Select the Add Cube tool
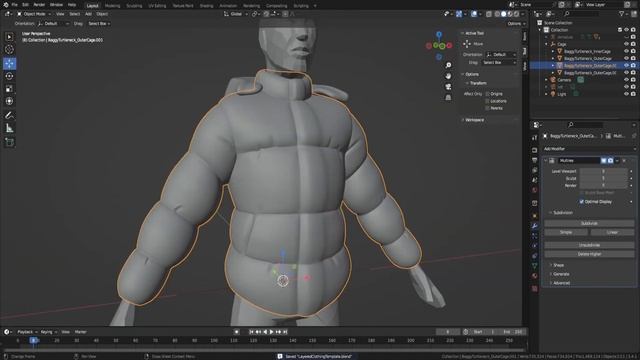Screen dimensions: 640x360 tap(9, 142)
